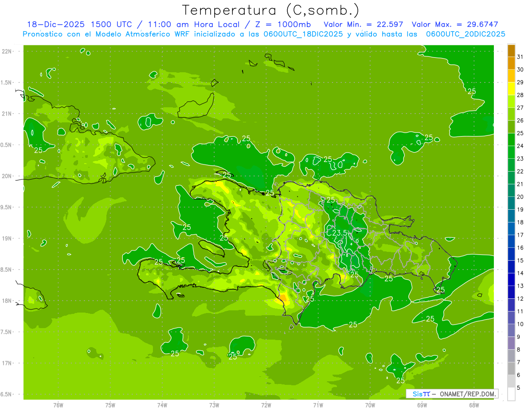Image resolution: width=532 pixels, height=411 pixels.
Task: Click the initialization time "0600UTC_18DIC2025"
Action: click(x=302, y=34)
